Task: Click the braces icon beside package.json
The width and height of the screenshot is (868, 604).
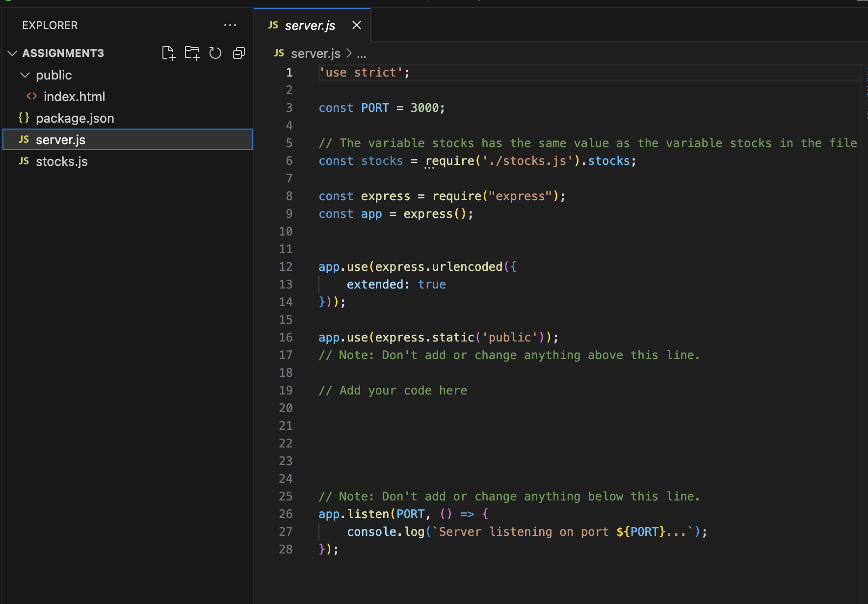Action: (23, 118)
